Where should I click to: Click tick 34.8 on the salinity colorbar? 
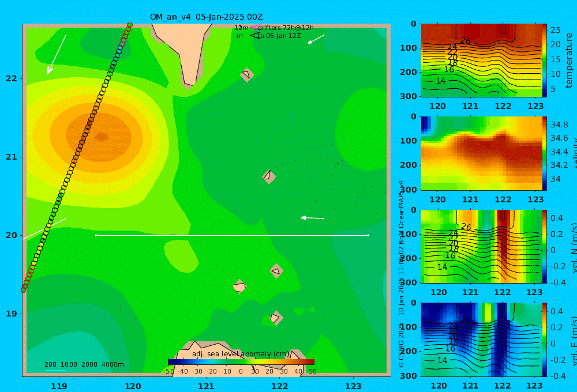(x=559, y=125)
